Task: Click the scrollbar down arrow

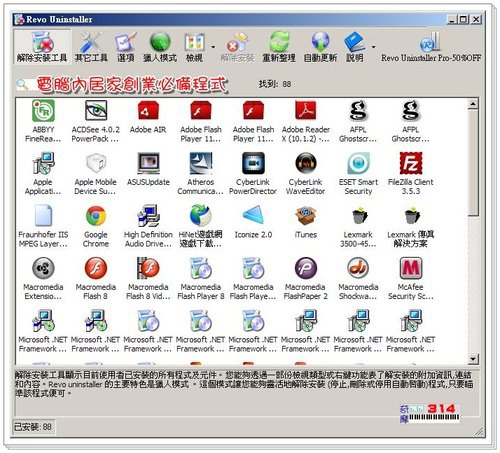Action: click(x=473, y=359)
